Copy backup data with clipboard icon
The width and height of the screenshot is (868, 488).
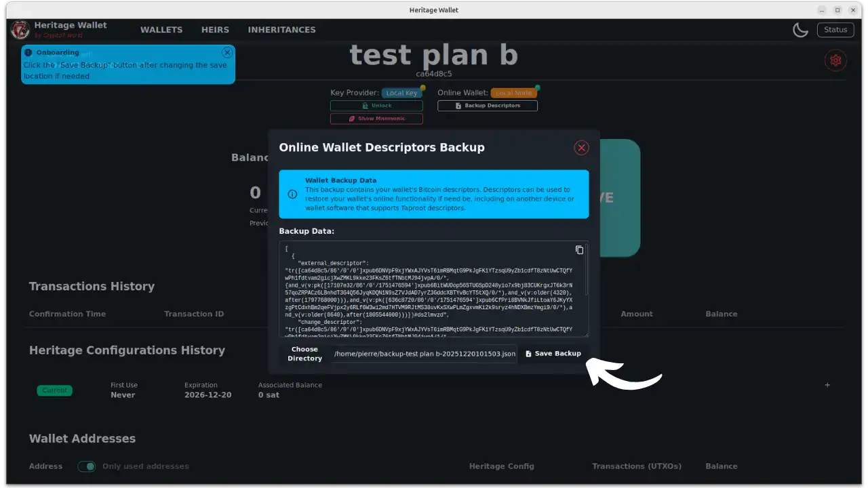click(x=579, y=250)
